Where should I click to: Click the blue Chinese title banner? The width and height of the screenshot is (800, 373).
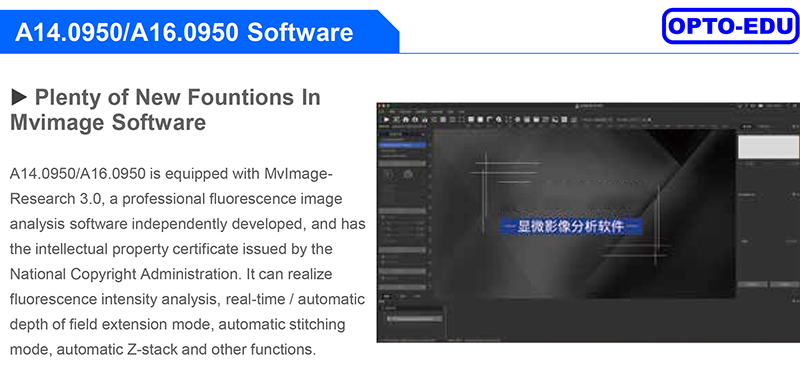point(570,226)
